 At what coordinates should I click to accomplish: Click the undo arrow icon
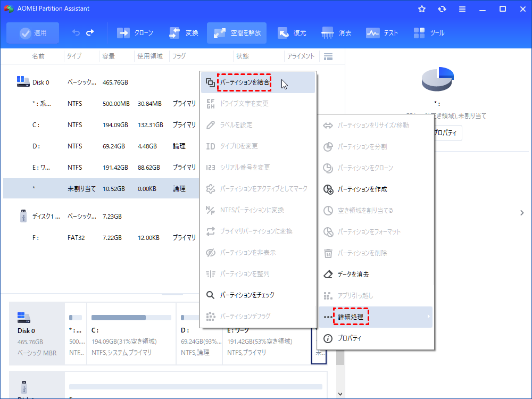click(76, 33)
